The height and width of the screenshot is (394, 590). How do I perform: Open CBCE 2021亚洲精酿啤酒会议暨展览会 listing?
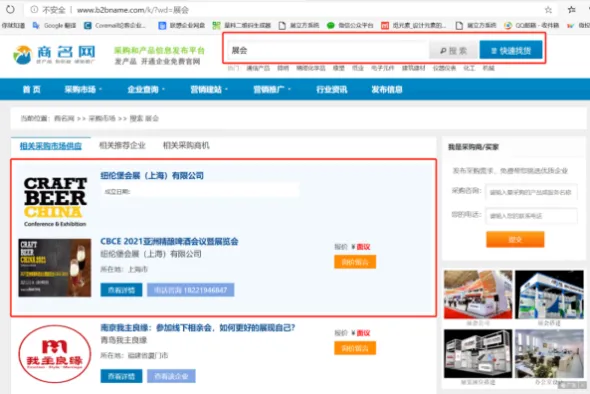(169, 241)
